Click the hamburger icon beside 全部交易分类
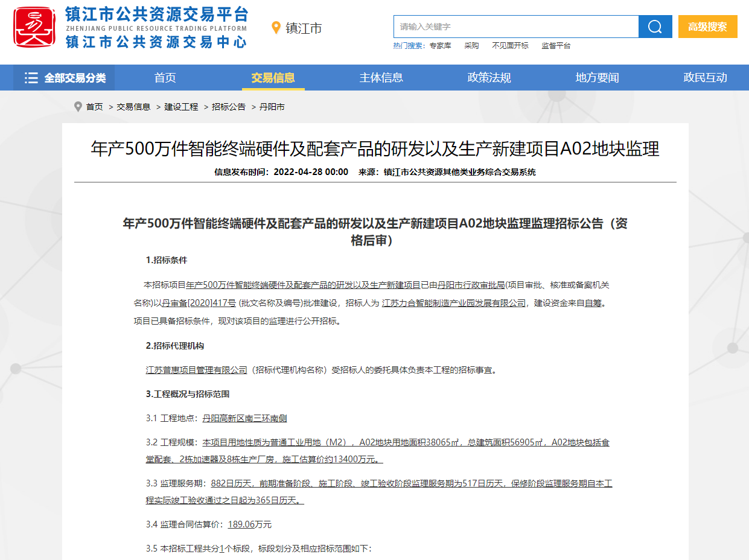The width and height of the screenshot is (749, 560). [31, 78]
